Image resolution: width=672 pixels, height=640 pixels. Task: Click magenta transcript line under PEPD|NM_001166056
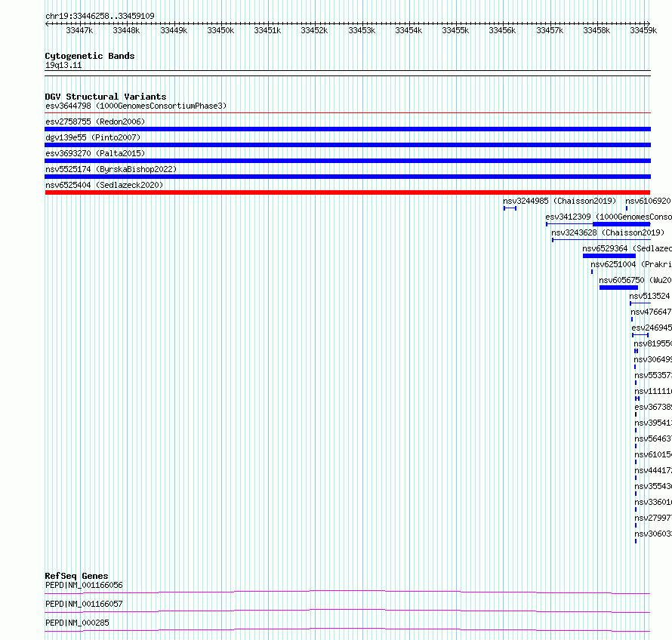[x=347, y=592]
